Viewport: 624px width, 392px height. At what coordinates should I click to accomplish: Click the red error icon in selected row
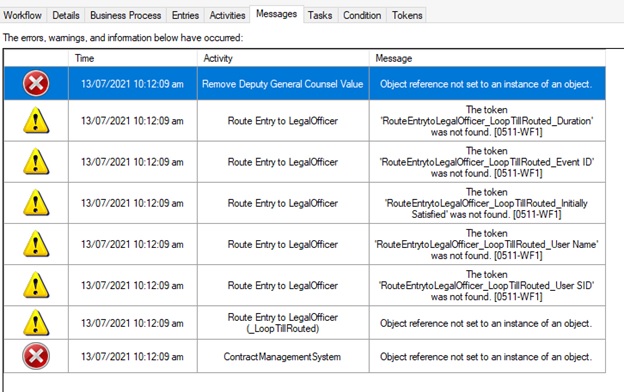tap(36, 84)
